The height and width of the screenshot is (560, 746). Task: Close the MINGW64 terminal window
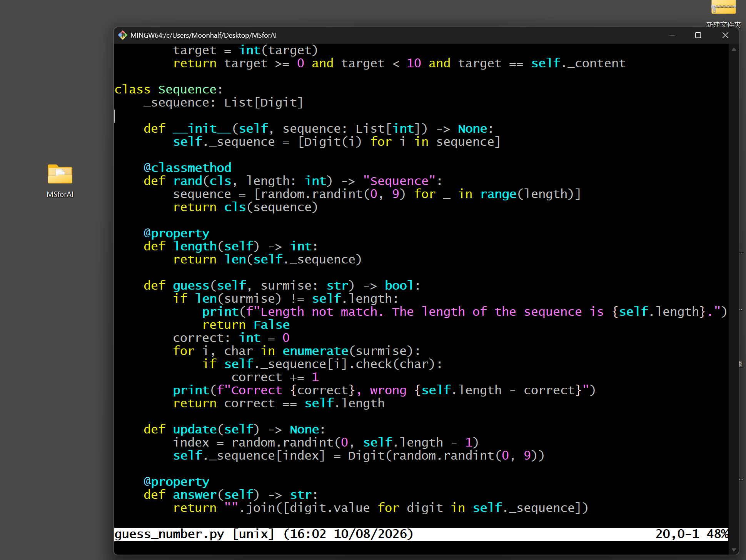tap(725, 35)
